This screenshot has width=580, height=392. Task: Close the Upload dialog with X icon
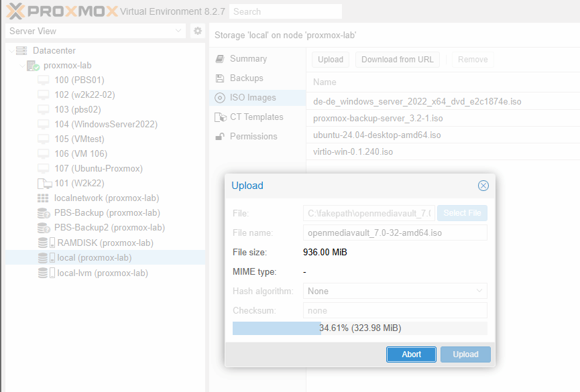point(483,186)
